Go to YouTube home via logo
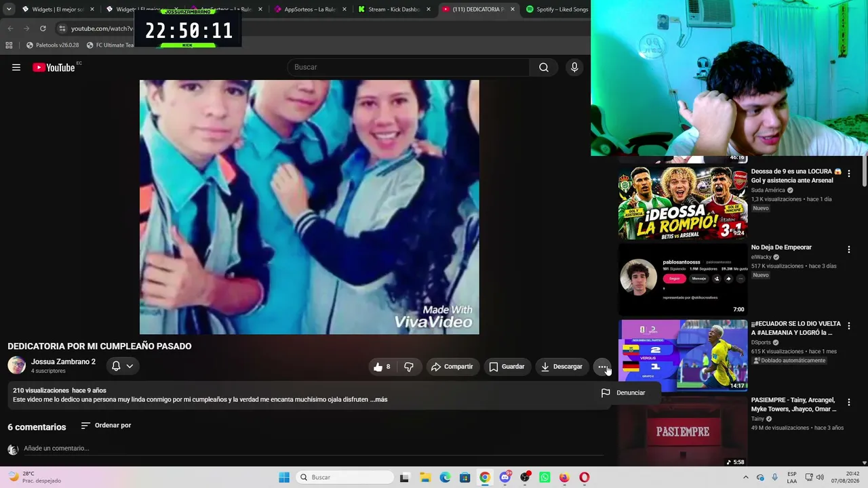This screenshot has width=868, height=488. tap(54, 67)
